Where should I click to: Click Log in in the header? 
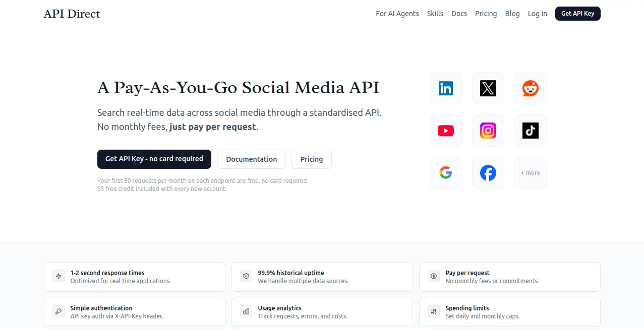(x=538, y=14)
